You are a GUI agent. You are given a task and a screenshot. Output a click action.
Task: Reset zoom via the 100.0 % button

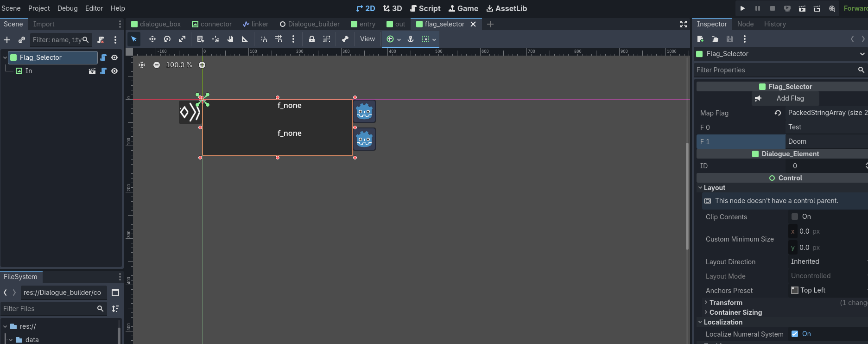tap(179, 65)
